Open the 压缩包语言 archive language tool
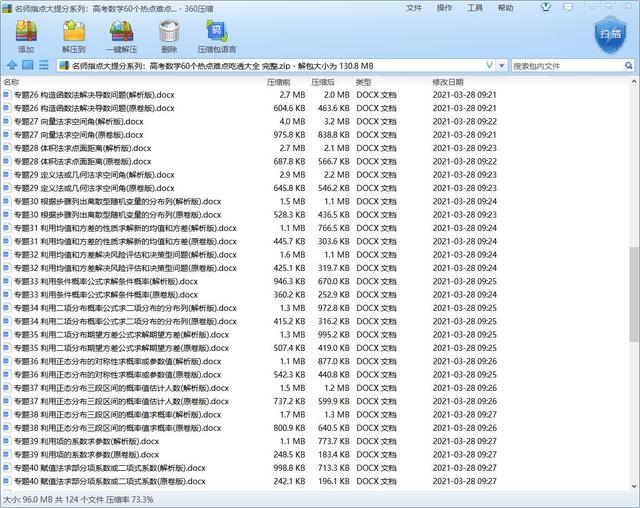 (x=217, y=32)
